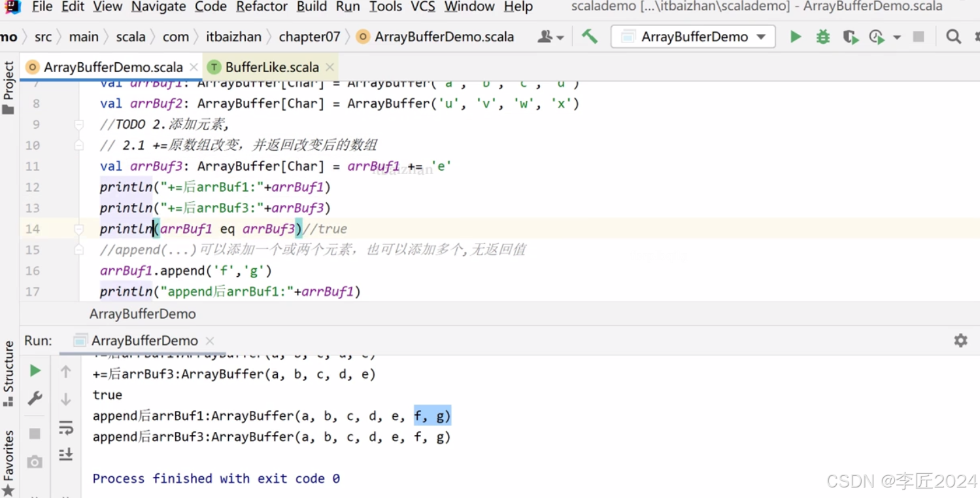
Task: Toggle code folding marker on line 9
Action: (78, 124)
